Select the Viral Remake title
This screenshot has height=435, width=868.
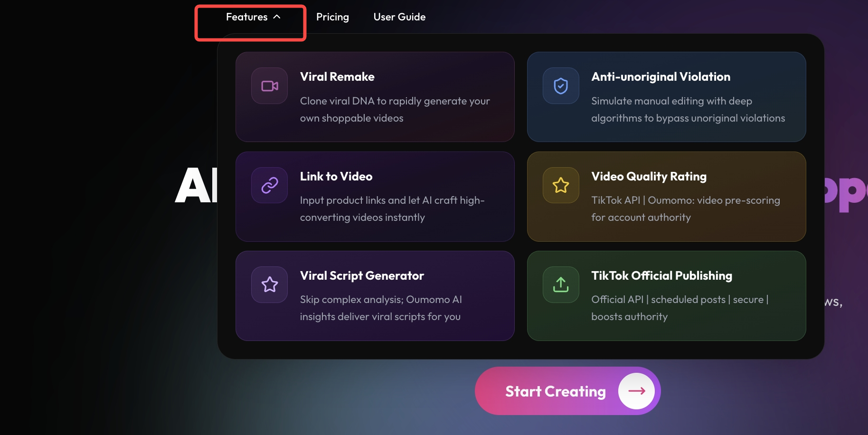tap(337, 77)
